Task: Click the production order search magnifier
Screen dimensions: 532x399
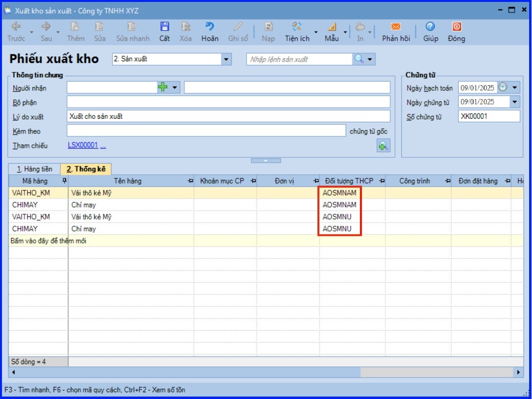Action: [x=359, y=59]
